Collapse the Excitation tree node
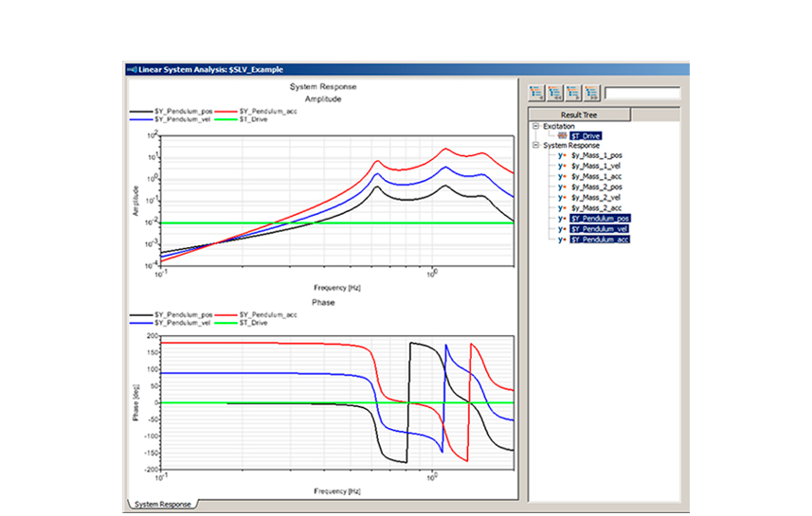This screenshot has width=812, height=516. (x=536, y=126)
